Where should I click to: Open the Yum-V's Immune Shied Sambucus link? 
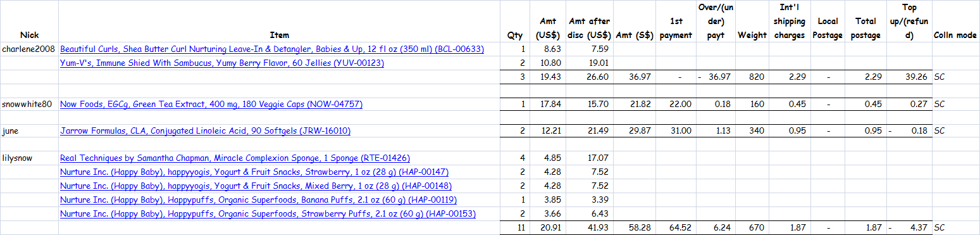222,63
